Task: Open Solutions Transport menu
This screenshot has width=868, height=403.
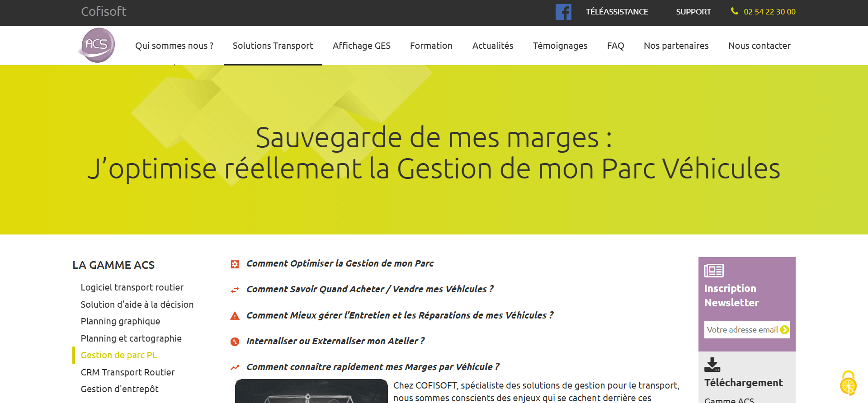Action: point(273,46)
